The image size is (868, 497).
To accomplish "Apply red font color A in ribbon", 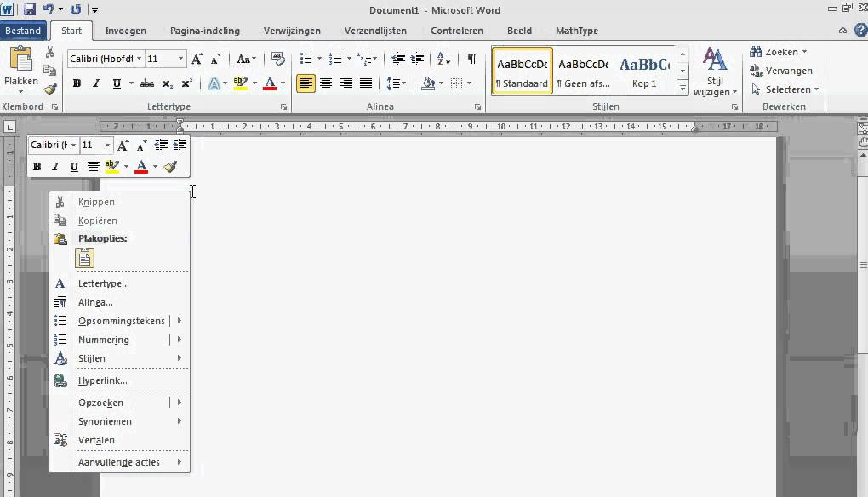I will (x=270, y=83).
